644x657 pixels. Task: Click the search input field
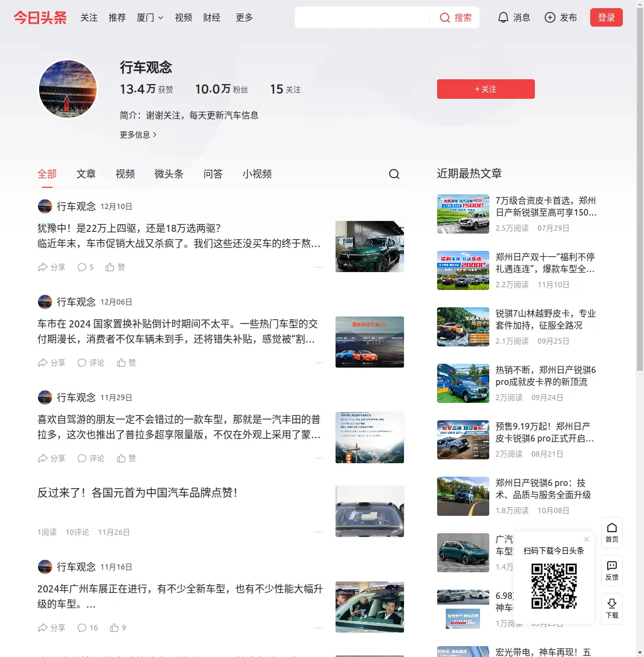[x=363, y=17]
